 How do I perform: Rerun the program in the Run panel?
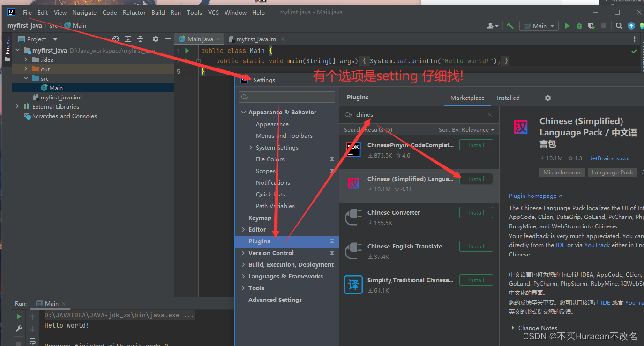coord(18,316)
